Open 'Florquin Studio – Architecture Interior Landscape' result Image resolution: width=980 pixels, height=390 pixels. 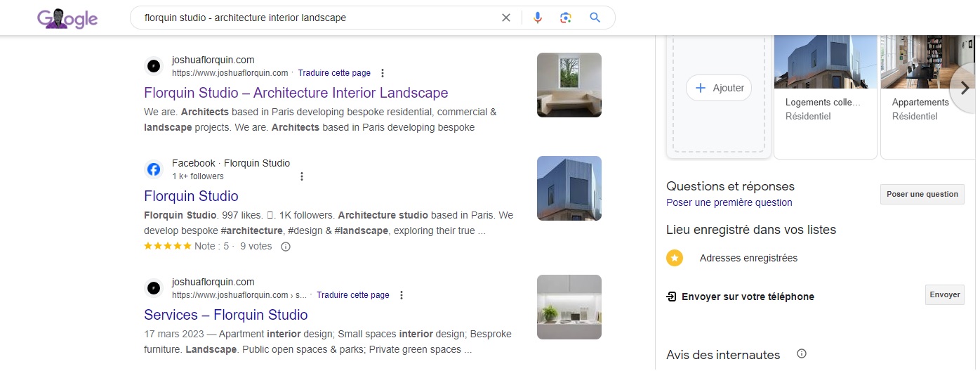(x=296, y=93)
